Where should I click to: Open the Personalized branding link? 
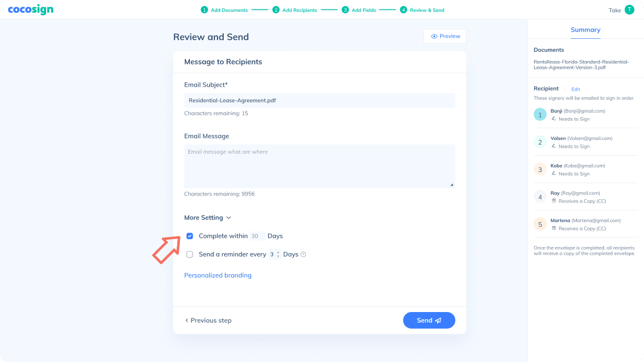[218, 275]
